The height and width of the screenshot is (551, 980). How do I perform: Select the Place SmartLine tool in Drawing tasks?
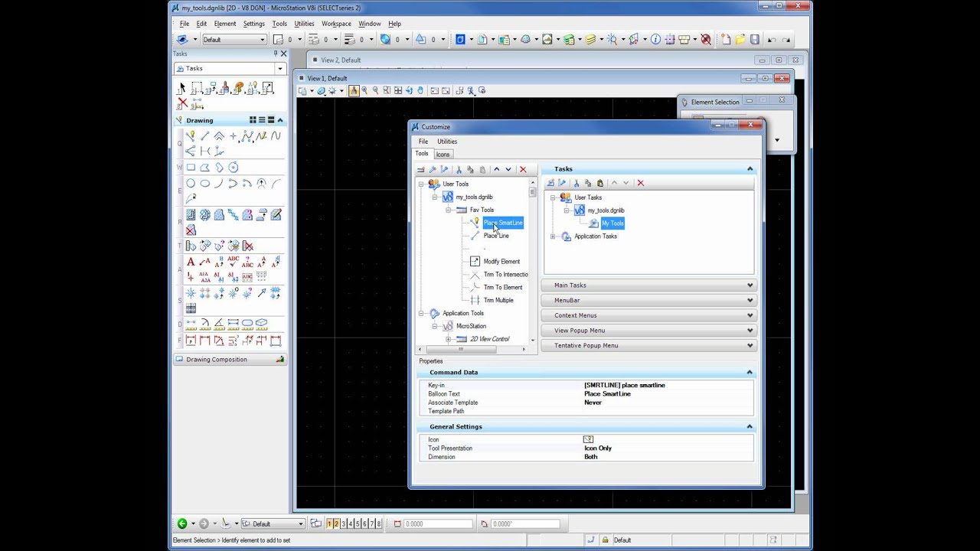(x=190, y=136)
